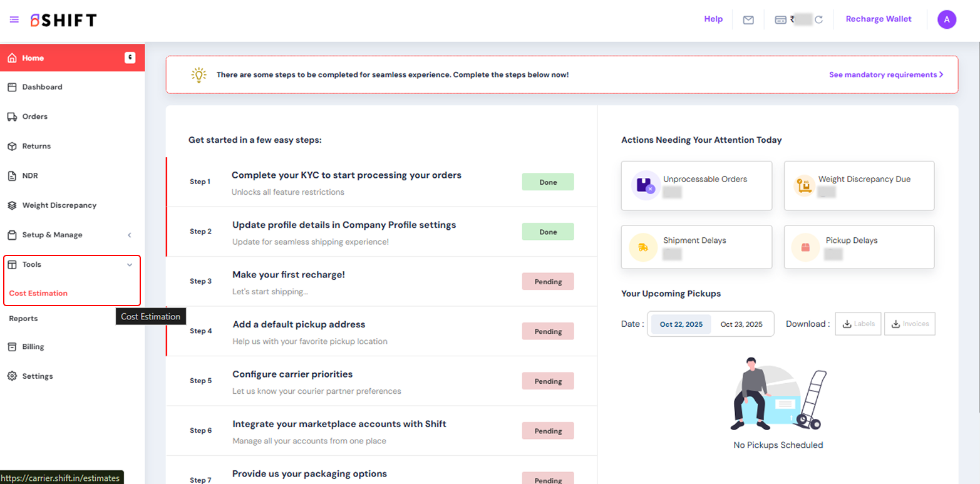This screenshot has width=980, height=484.
Task: Select Oct 22, 2025 pickup date
Action: click(x=681, y=324)
